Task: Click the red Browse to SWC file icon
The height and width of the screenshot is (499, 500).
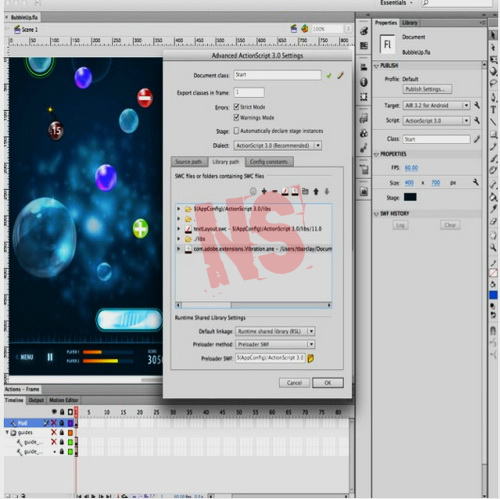Action: tap(285, 191)
